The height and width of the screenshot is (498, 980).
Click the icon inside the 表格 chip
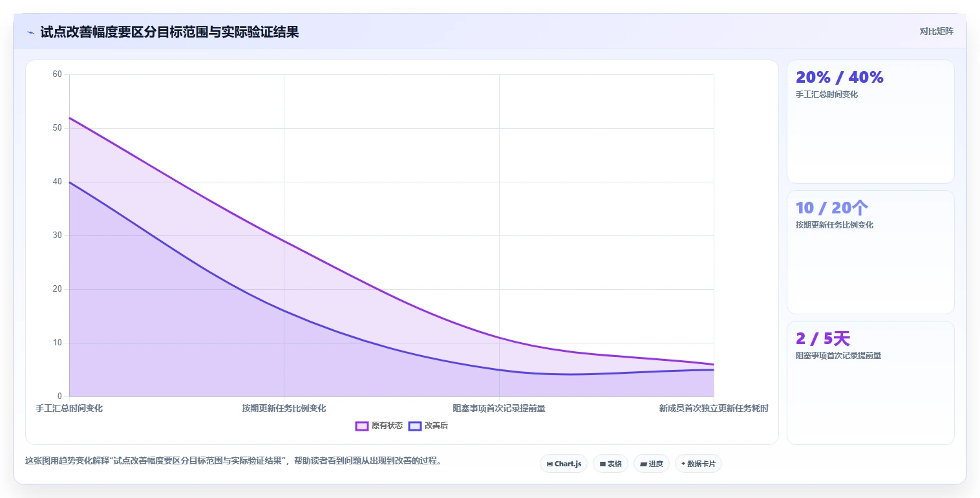click(x=602, y=464)
